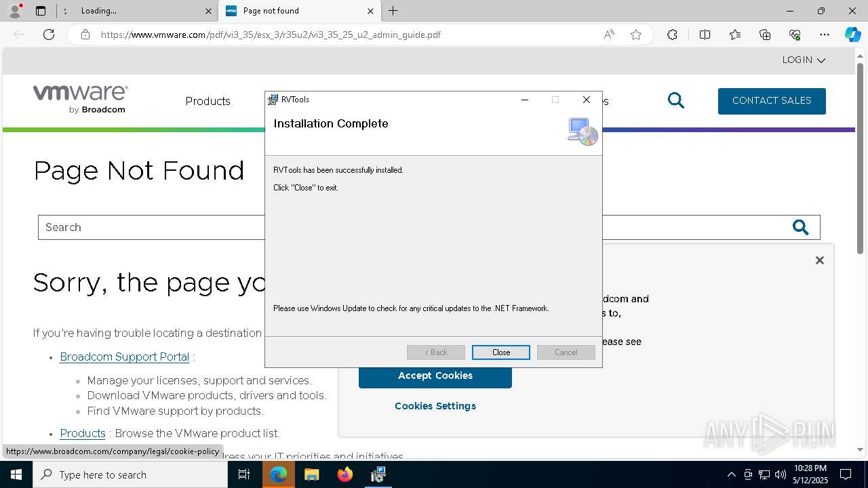Viewport: 868px width, 488px height.
Task: Open Browser essentials icon
Action: point(795,35)
